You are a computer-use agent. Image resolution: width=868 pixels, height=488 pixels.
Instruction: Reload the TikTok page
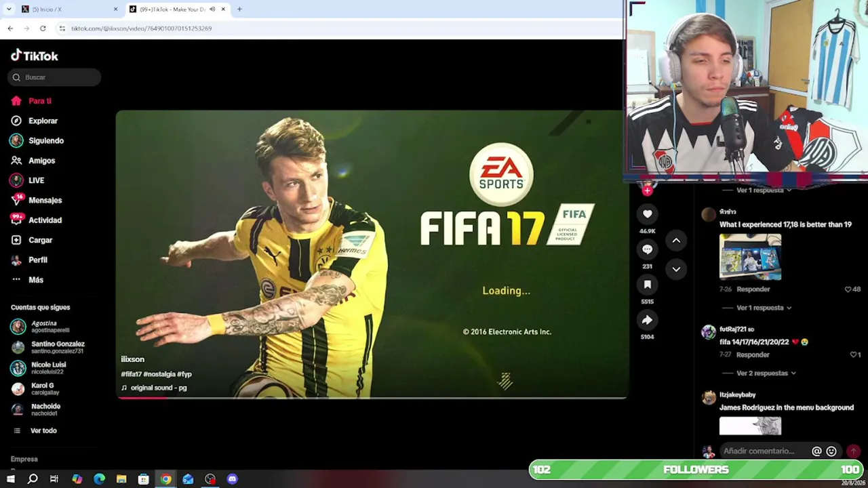[43, 28]
